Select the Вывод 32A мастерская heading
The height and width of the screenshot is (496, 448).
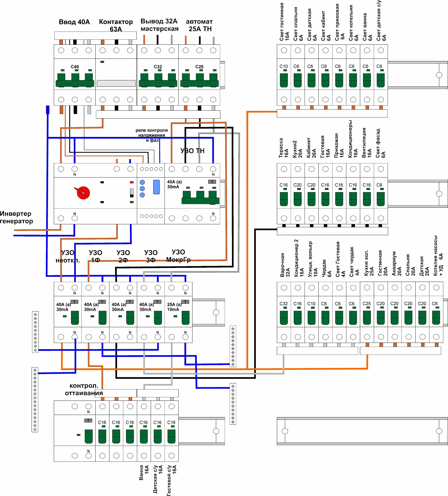click(x=159, y=25)
